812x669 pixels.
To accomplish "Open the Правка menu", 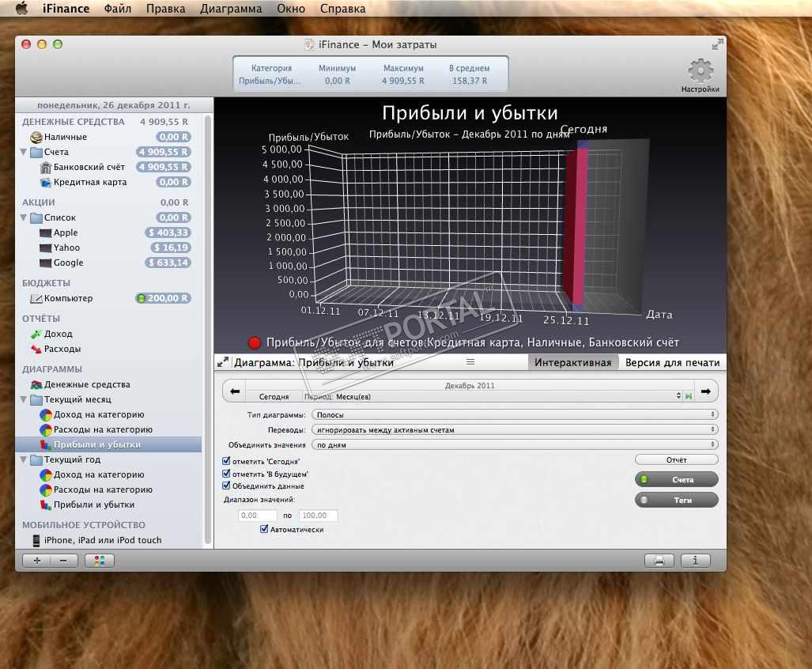I will (x=166, y=9).
